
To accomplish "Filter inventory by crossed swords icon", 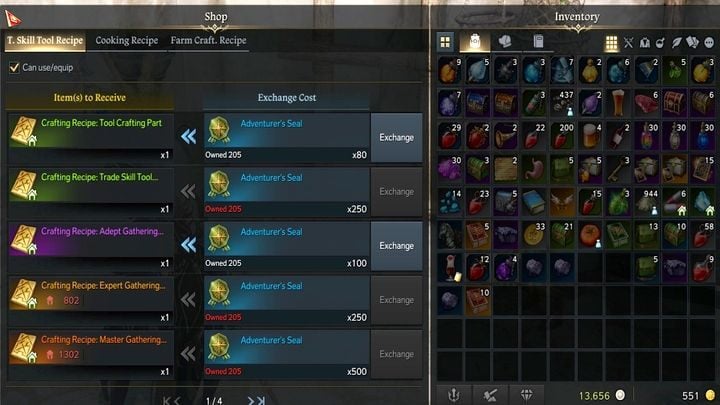I will pos(628,43).
